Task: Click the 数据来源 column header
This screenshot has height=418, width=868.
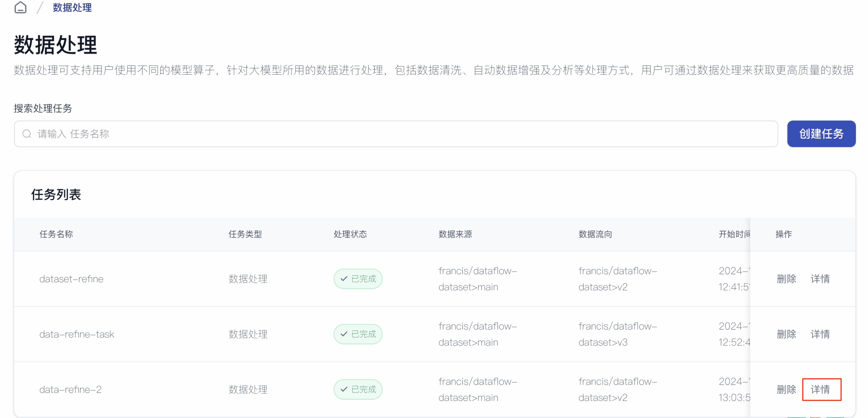Action: click(x=455, y=234)
